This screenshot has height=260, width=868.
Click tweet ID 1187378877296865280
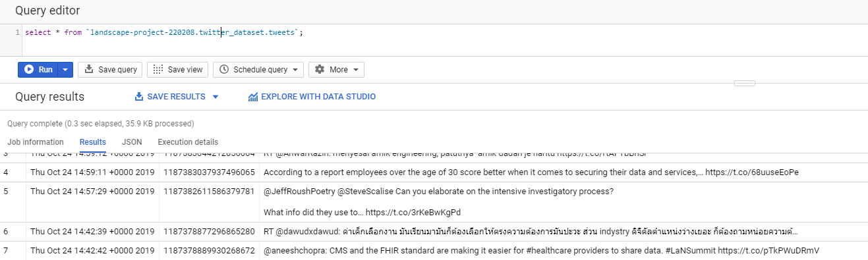click(x=209, y=232)
